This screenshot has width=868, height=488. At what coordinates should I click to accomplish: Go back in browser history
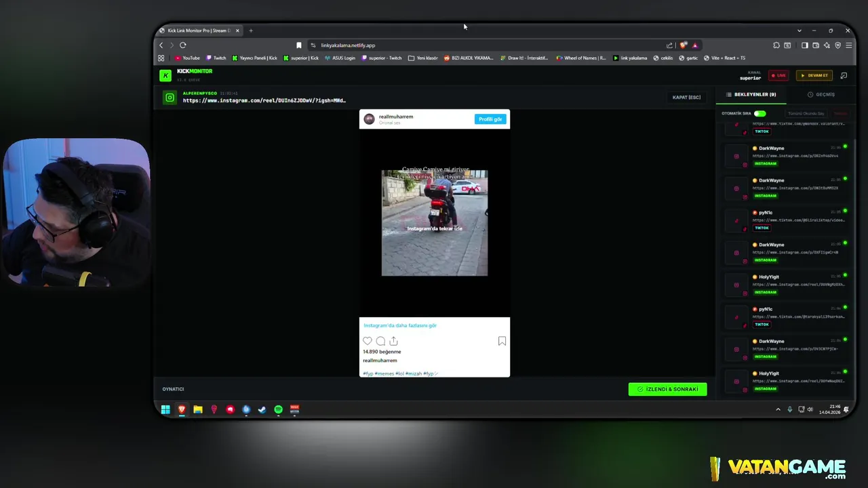[x=161, y=45]
